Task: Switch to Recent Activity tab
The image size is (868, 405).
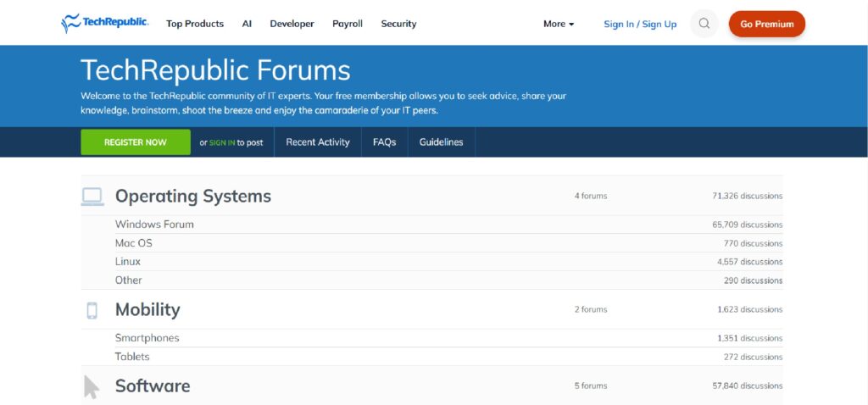Action: (318, 142)
